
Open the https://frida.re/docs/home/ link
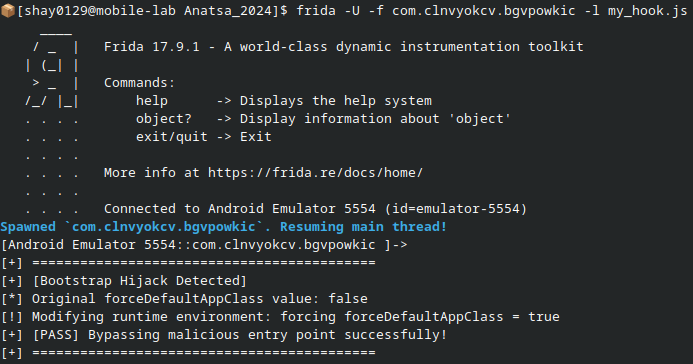315,173
